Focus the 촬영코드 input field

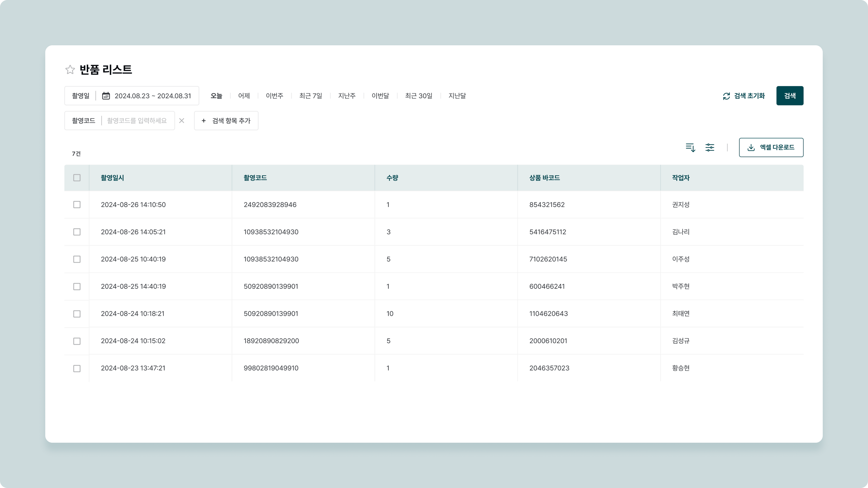coord(137,121)
